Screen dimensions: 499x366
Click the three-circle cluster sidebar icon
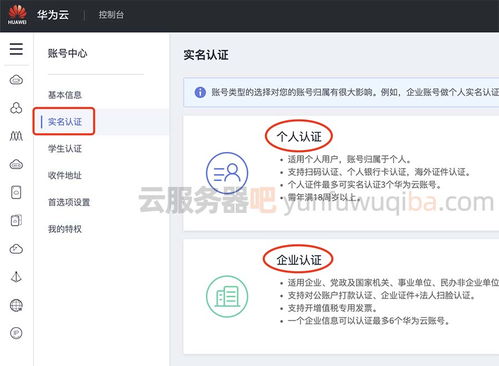coord(16,108)
